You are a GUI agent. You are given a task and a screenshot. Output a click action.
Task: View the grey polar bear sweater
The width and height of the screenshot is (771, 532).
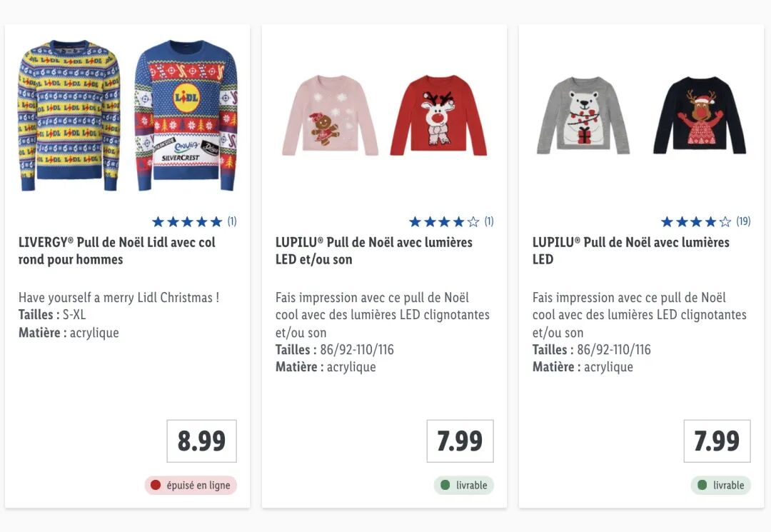[583, 116]
